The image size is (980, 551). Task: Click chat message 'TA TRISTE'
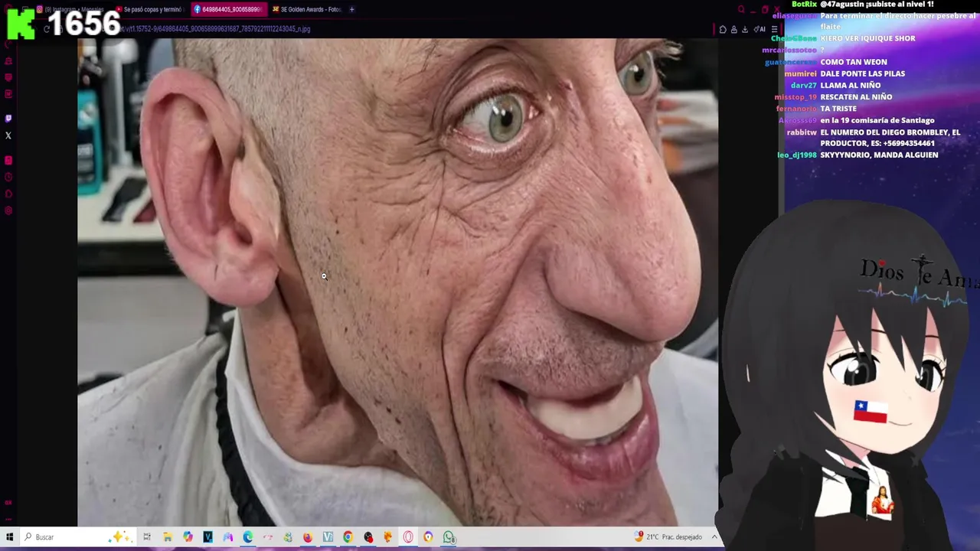pos(838,109)
